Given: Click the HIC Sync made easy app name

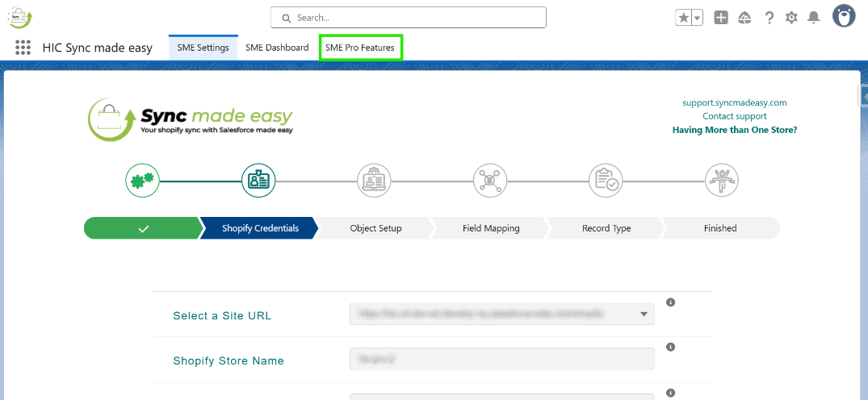Looking at the screenshot, I should click(98, 48).
